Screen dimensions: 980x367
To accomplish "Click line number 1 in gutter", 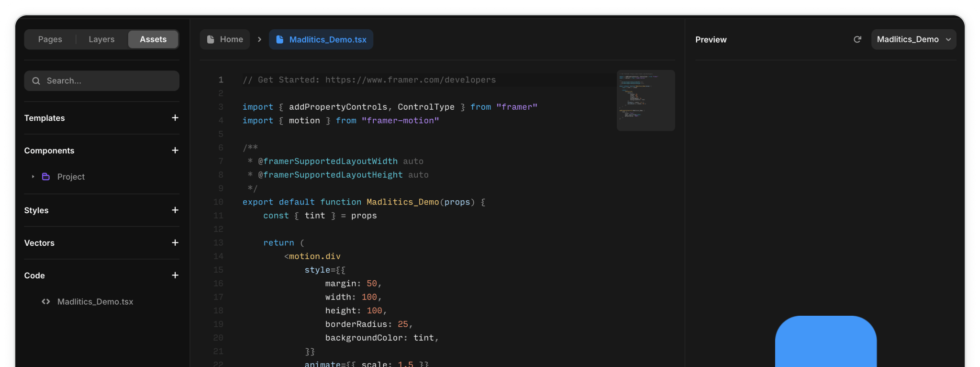I will tap(221, 80).
